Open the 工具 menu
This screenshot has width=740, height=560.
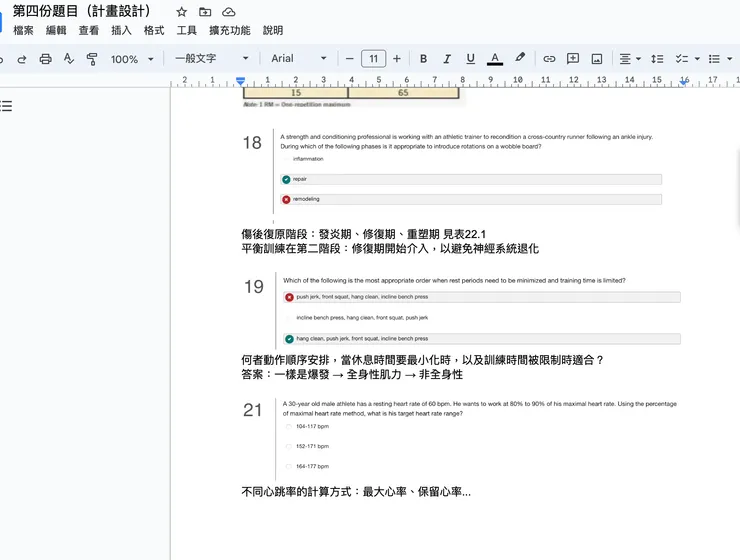click(x=186, y=31)
